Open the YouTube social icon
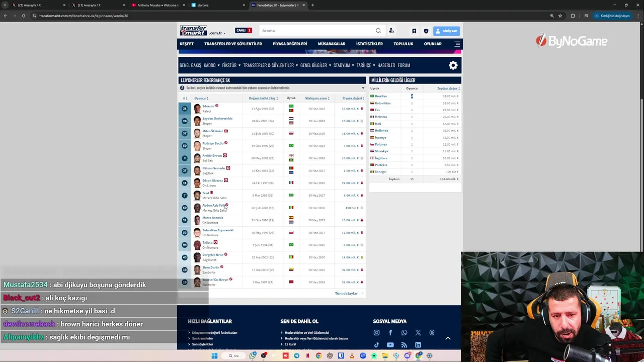The width and height of the screenshot is (644, 362). [x=390, y=345]
